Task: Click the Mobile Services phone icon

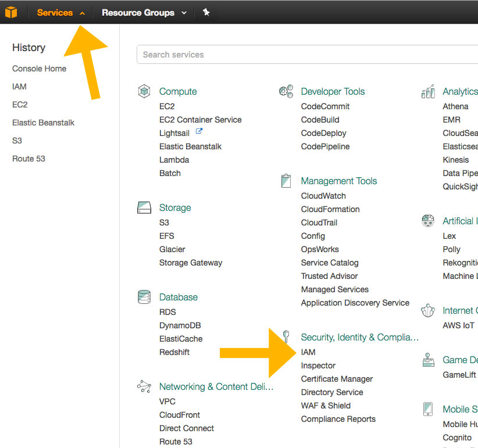Action: click(428, 409)
